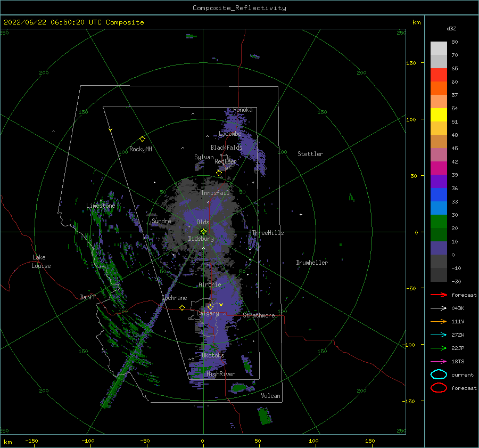Select the blue 33-36 dBZ color swatch

coord(439,195)
